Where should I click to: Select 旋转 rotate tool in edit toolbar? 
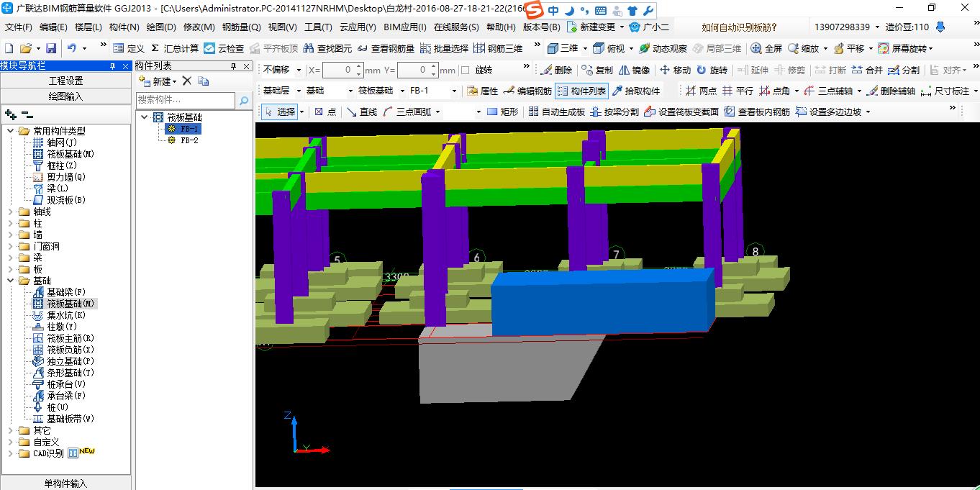coord(712,70)
